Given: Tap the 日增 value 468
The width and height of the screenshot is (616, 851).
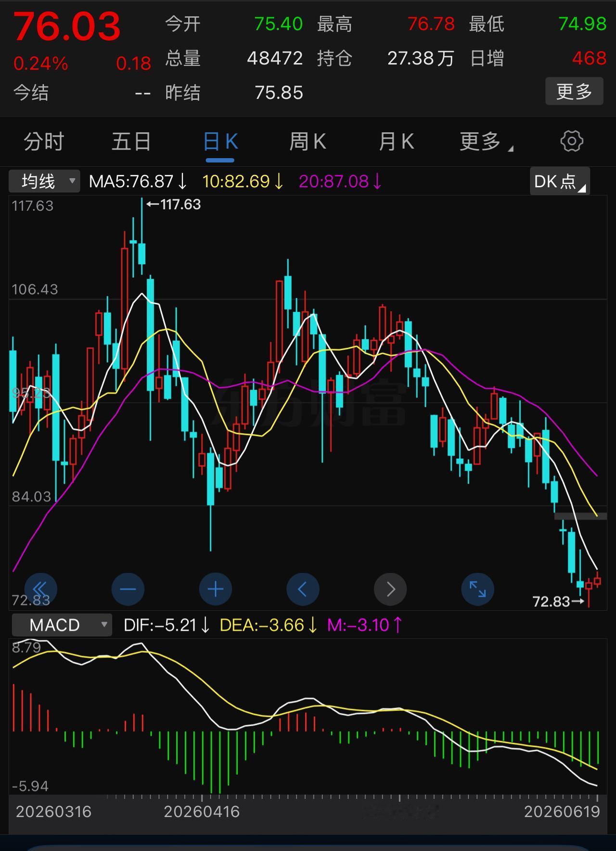Looking at the screenshot, I should pyautogui.click(x=589, y=58).
